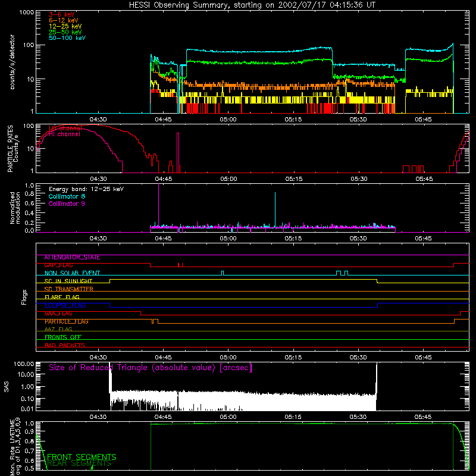The width and height of the screenshot is (476, 476).
Task: Click the vertical Flags axis title
Action: (24, 297)
